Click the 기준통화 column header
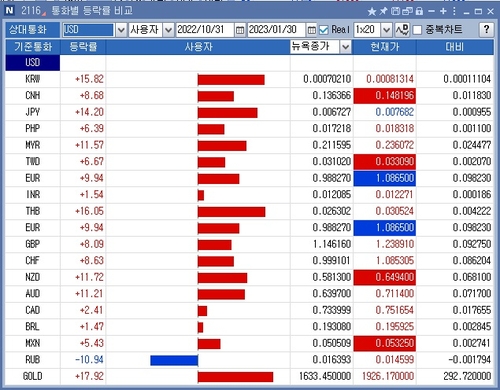500x390 pixels. (x=33, y=47)
